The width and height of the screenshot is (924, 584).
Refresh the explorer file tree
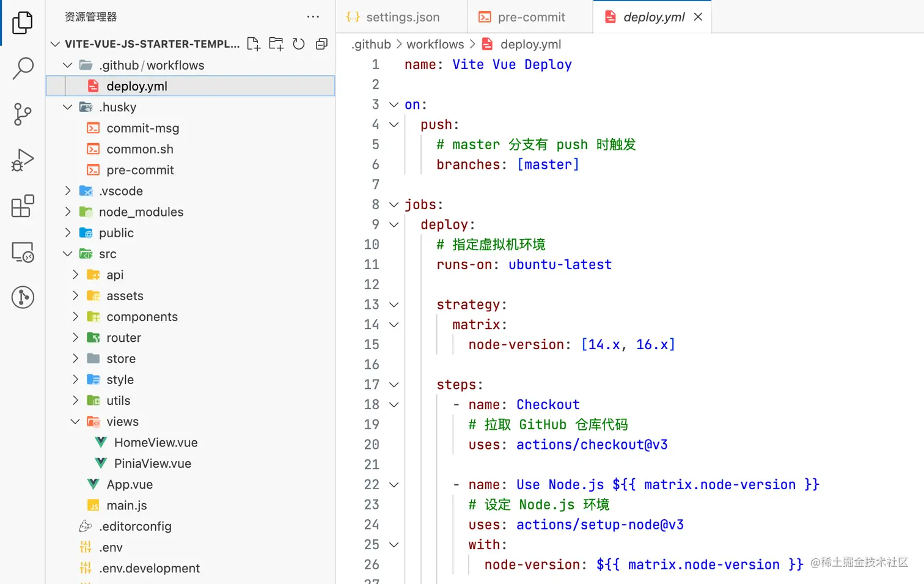(x=299, y=44)
